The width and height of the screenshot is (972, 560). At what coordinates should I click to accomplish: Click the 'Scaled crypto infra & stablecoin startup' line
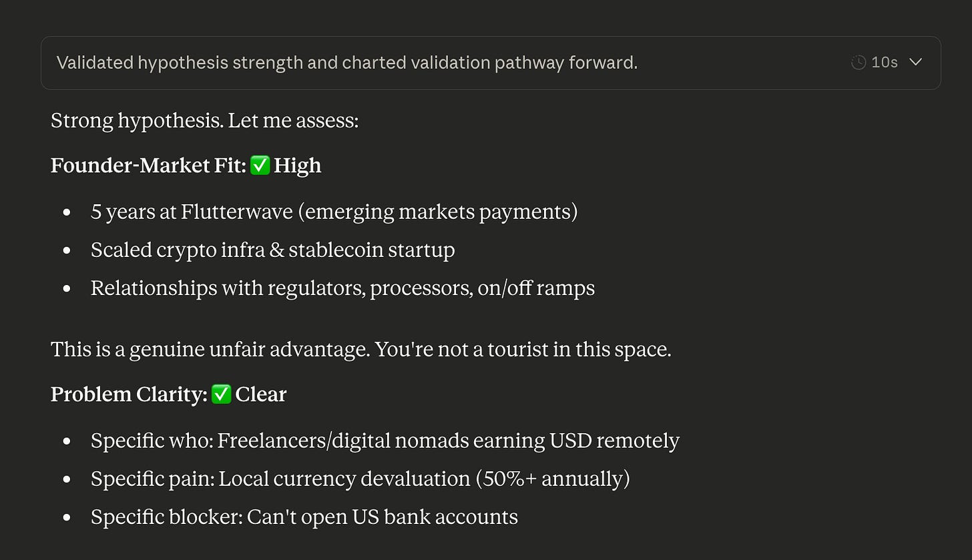(272, 250)
